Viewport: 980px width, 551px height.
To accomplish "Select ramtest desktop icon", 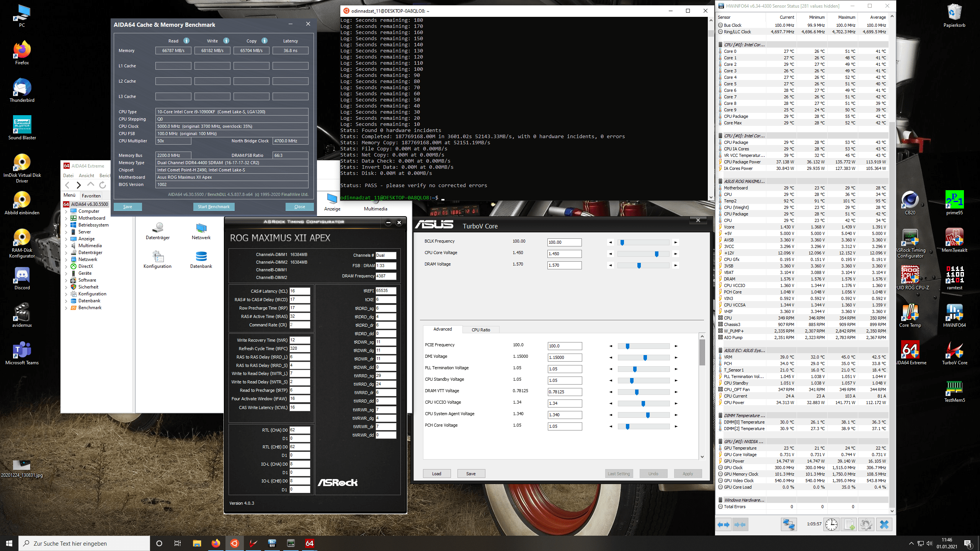I will [x=954, y=277].
